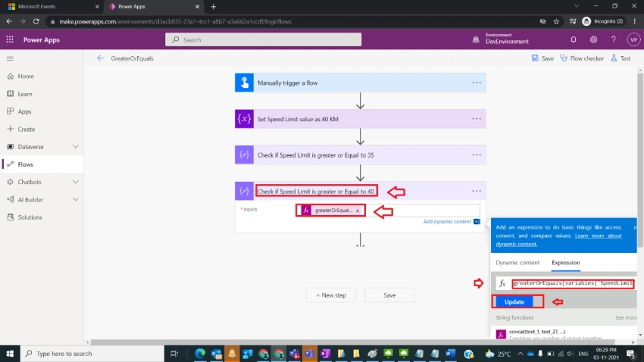Open OneNote from the taskbar
This screenshot has width=644, height=362.
click(x=325, y=354)
